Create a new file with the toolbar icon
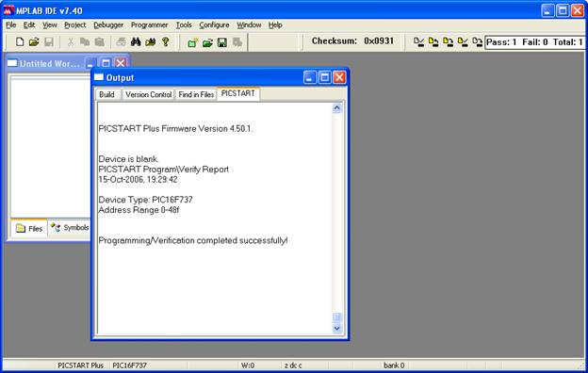The image size is (588, 373). 20,42
